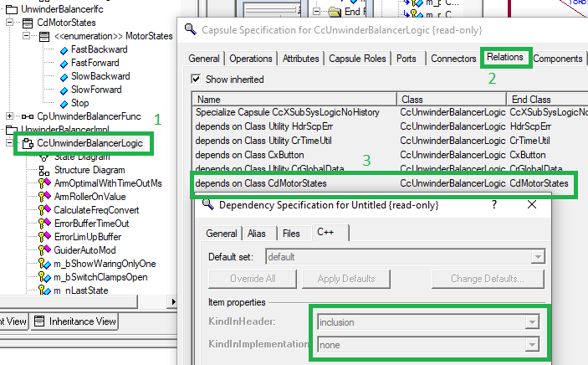Switch to Inheritance View tab
The height and width of the screenshot is (365, 588).
[x=74, y=321]
